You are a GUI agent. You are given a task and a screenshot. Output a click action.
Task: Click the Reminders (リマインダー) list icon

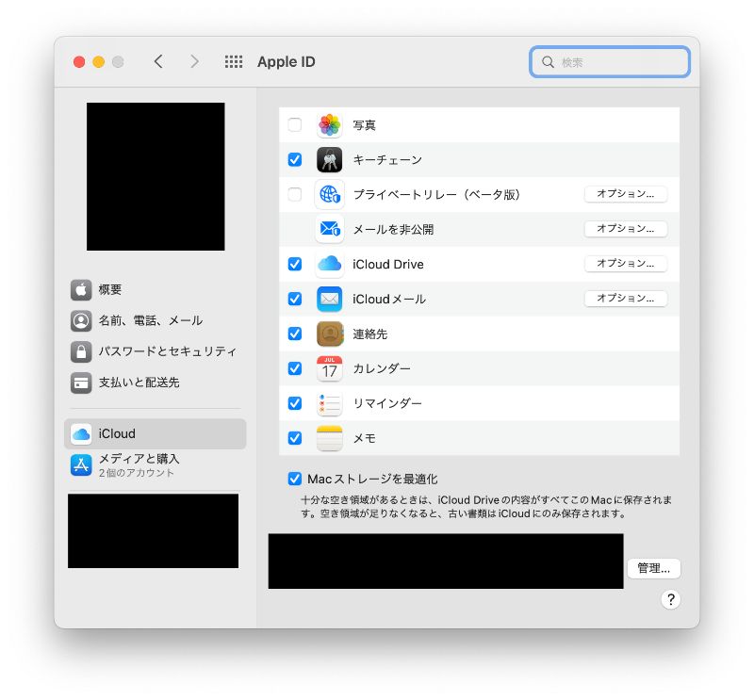pyautogui.click(x=329, y=403)
